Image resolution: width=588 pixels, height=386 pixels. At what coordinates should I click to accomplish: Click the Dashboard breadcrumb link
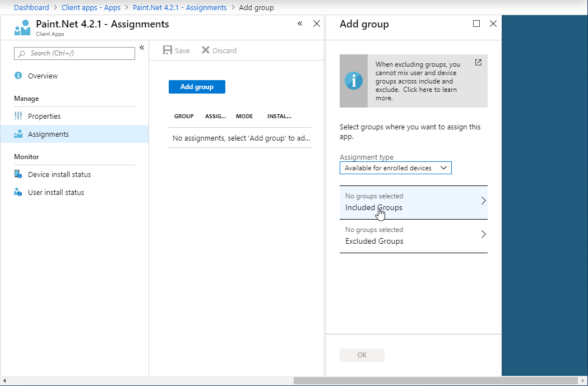tap(31, 8)
